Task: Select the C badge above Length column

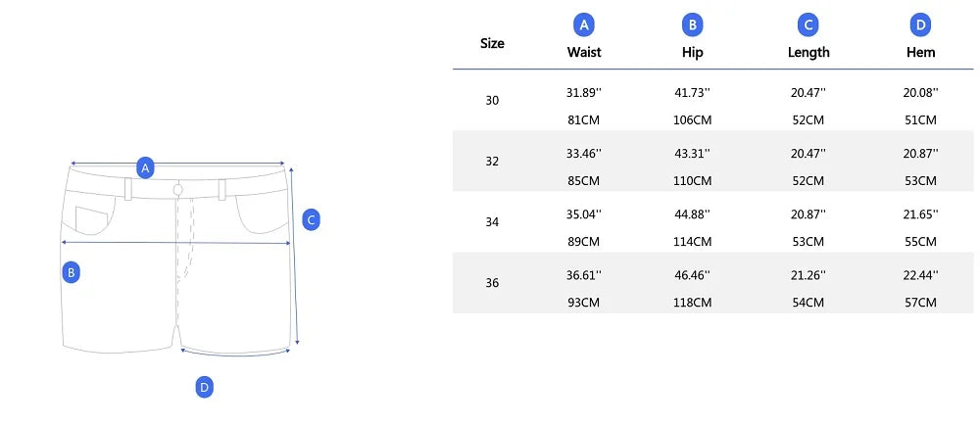Action: (808, 25)
